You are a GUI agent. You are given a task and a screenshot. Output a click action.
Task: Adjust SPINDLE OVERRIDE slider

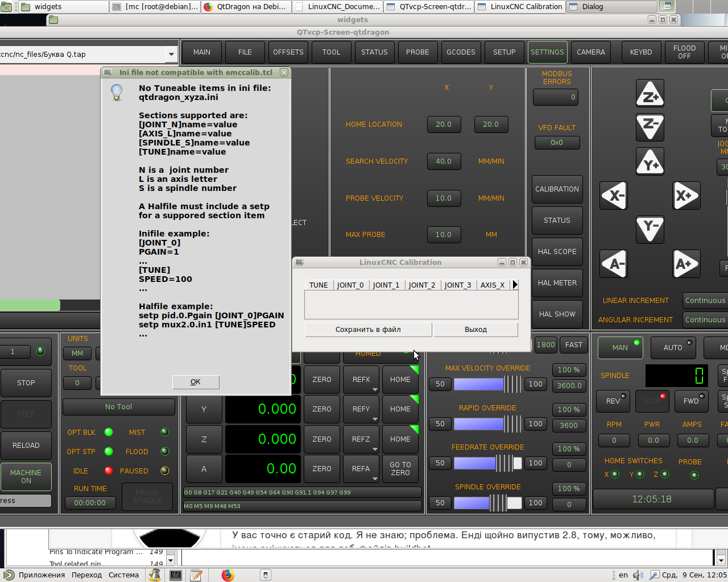click(488, 503)
